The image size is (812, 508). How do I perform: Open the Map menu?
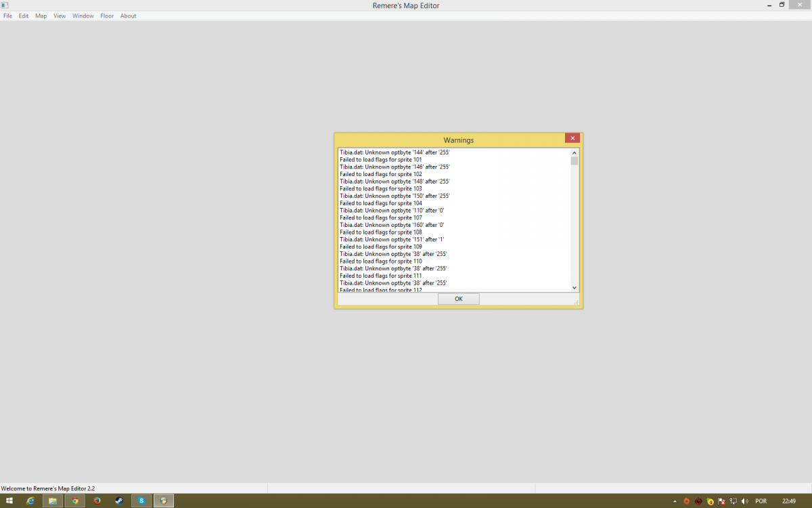(x=41, y=16)
